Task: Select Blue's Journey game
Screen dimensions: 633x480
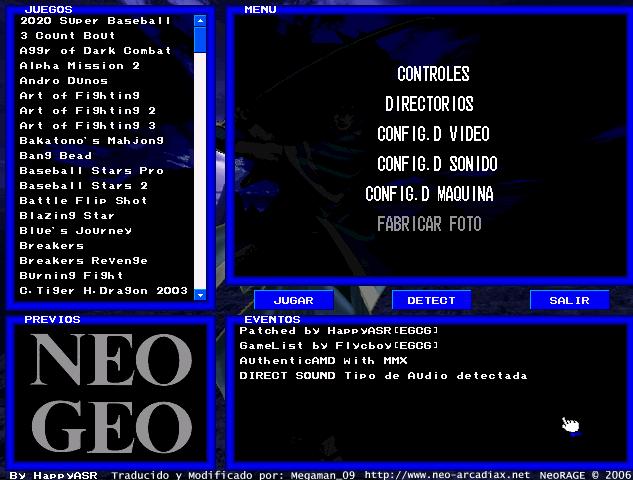Action: click(75, 231)
